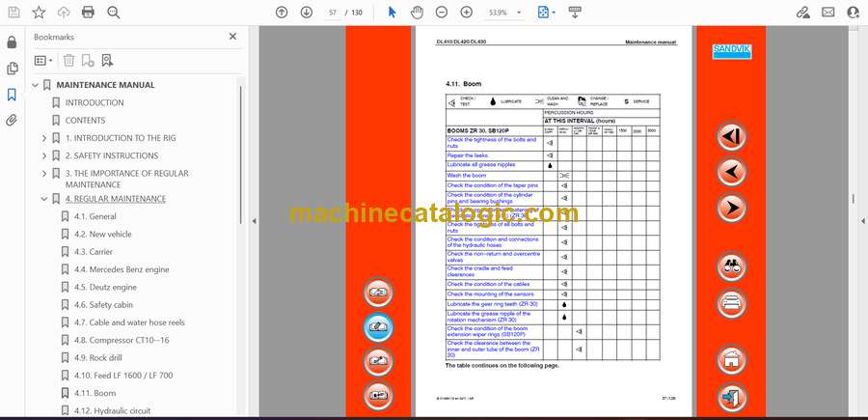Open the 4.6. Safety cabin bookmark
868x420 pixels.
[103, 305]
